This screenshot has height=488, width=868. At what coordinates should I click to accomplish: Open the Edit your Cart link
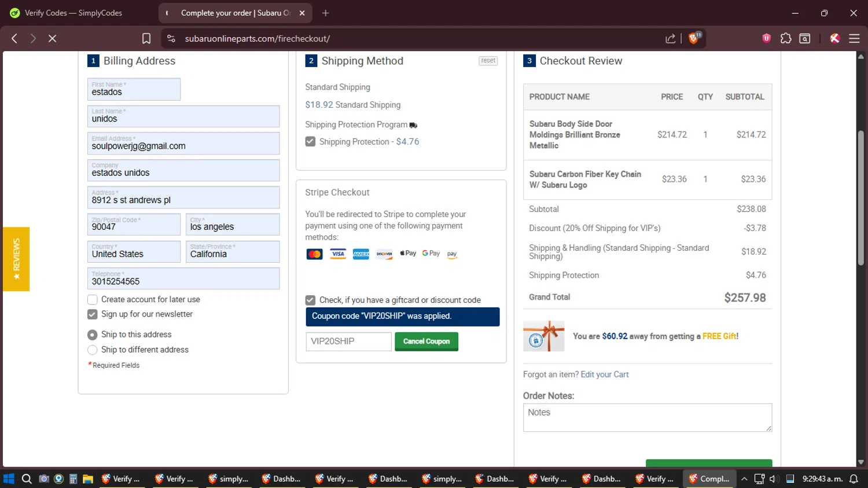click(605, 375)
